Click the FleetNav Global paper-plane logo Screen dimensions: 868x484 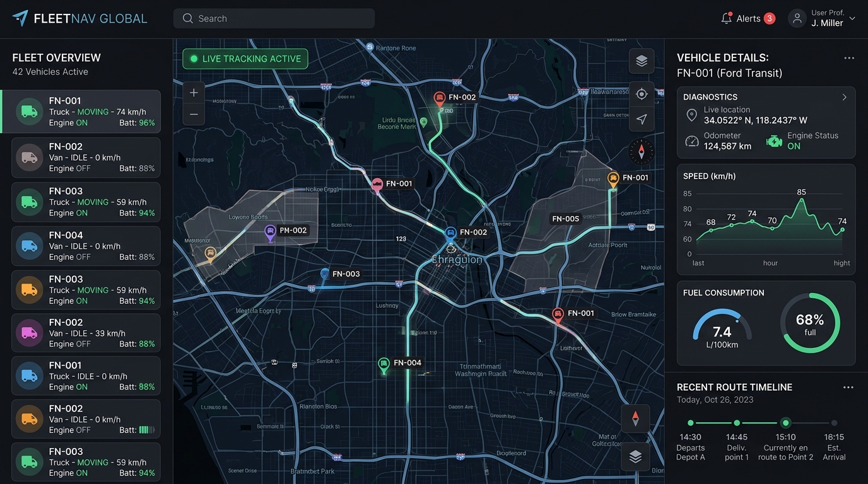pyautogui.click(x=20, y=18)
